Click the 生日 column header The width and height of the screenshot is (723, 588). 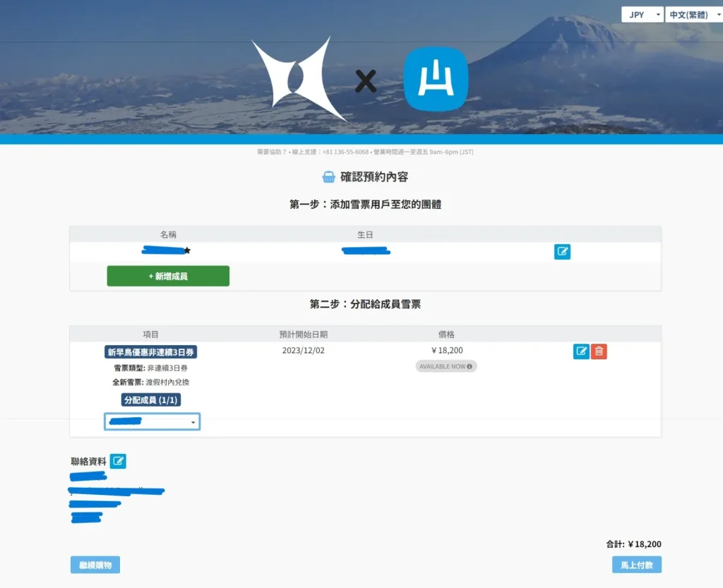coord(365,234)
